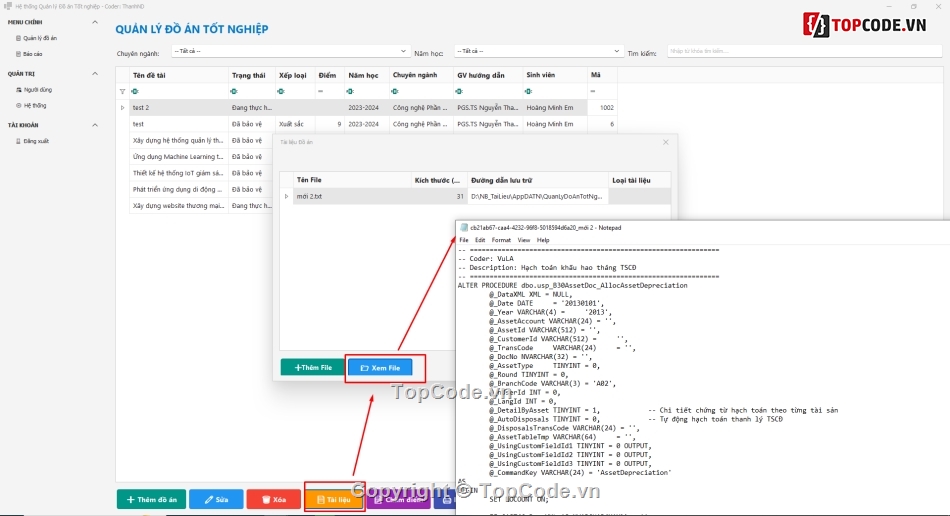Image resolution: width=950 pixels, height=516 pixels.
Task: Sort by Tên đề tài column header
Action: [179, 76]
